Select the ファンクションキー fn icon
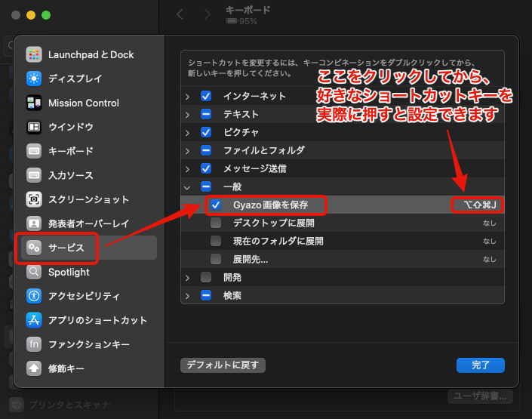This screenshot has height=419, width=532. pos(34,344)
